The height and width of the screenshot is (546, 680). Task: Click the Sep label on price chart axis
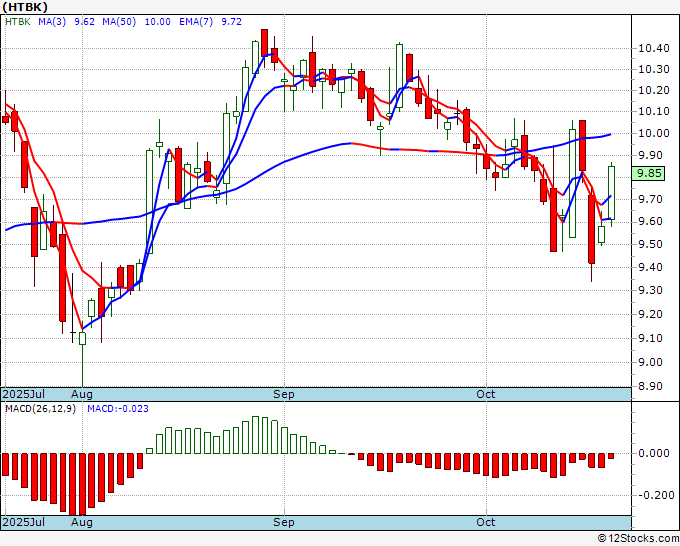tap(284, 394)
